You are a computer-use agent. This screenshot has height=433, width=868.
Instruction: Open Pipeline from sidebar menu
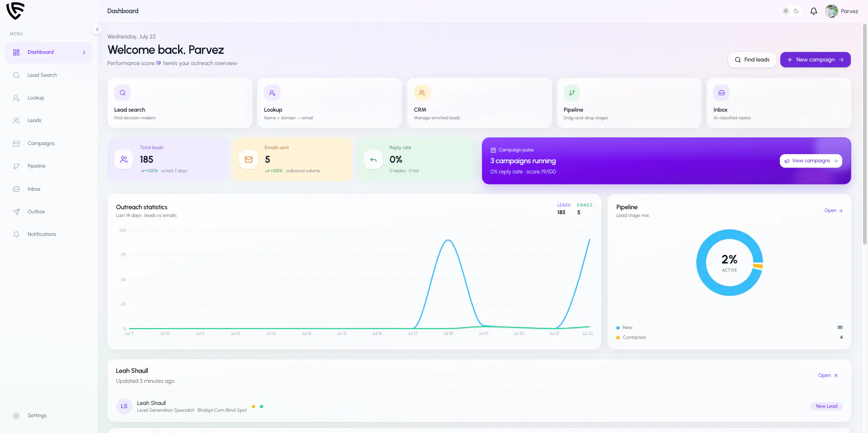click(x=48, y=166)
